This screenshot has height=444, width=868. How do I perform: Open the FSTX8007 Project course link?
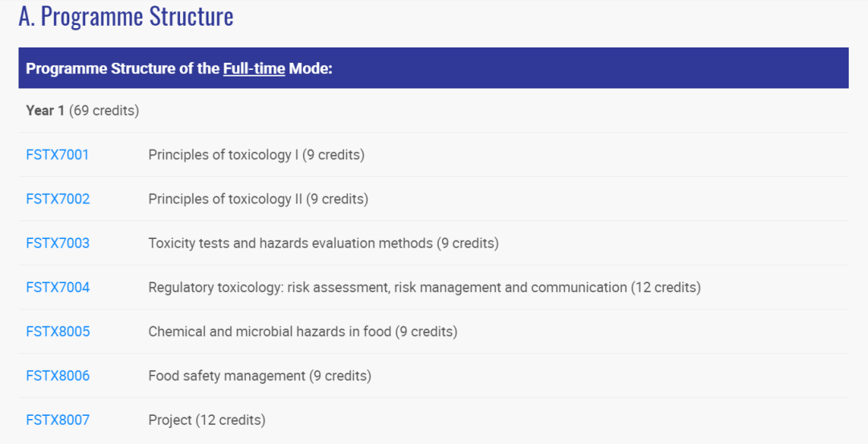(58, 420)
